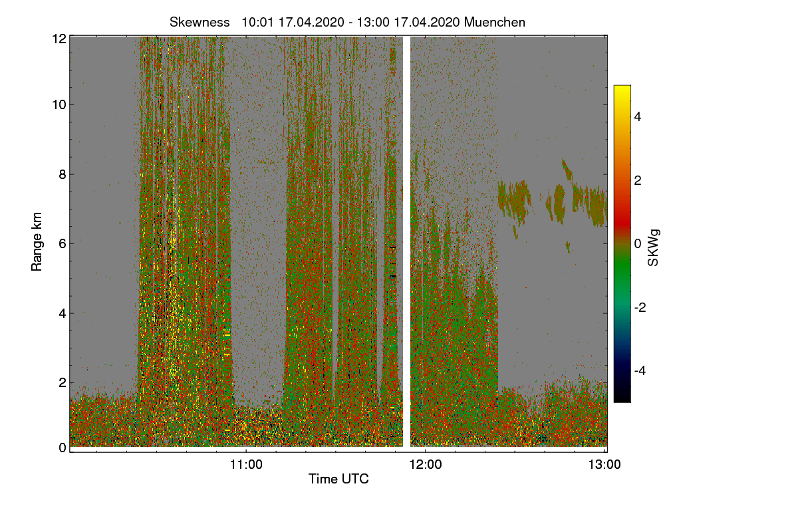Click the range axis tick label '12'
Image resolution: width=798 pixels, height=532 pixels.
pyautogui.click(x=59, y=39)
